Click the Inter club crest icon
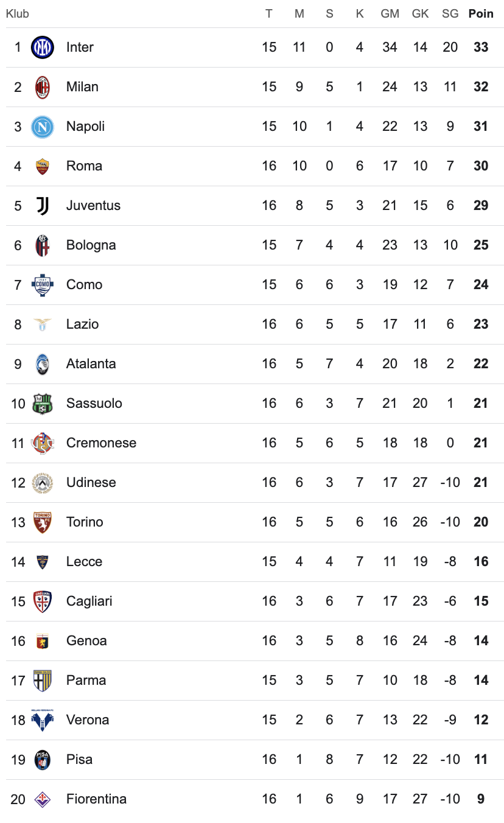Screen dimensions: 504x823 point(42,47)
